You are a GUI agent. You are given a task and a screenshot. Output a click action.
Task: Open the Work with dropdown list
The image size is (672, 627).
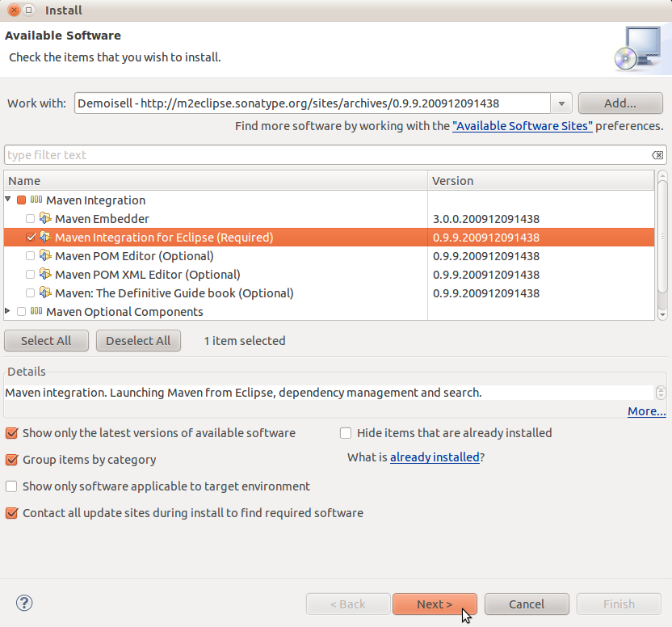561,104
